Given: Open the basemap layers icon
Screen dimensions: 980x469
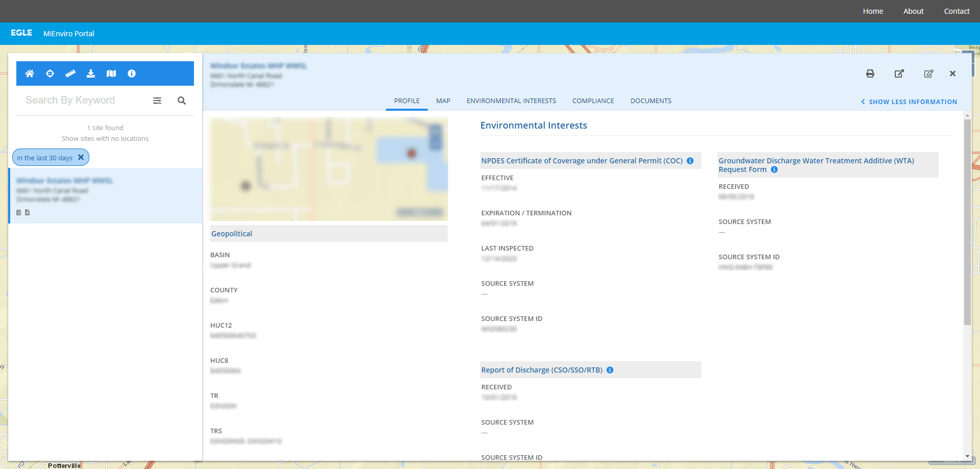Looking at the screenshot, I should point(111,73).
